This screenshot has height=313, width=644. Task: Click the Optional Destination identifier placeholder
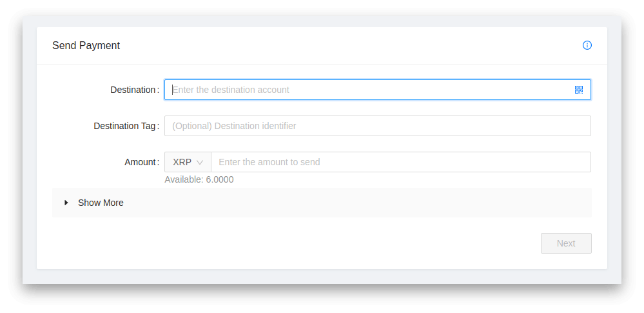coord(234,126)
